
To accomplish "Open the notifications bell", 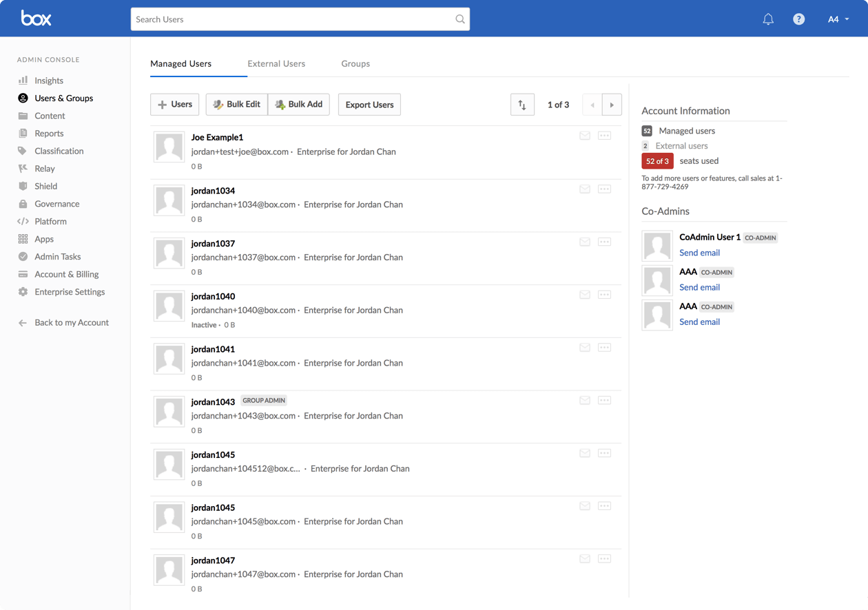I will (x=768, y=19).
